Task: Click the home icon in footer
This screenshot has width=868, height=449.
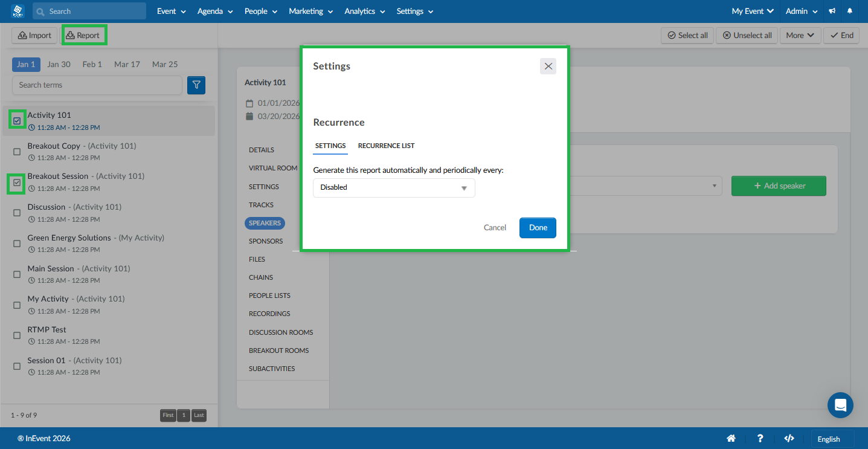Action: 731,439
